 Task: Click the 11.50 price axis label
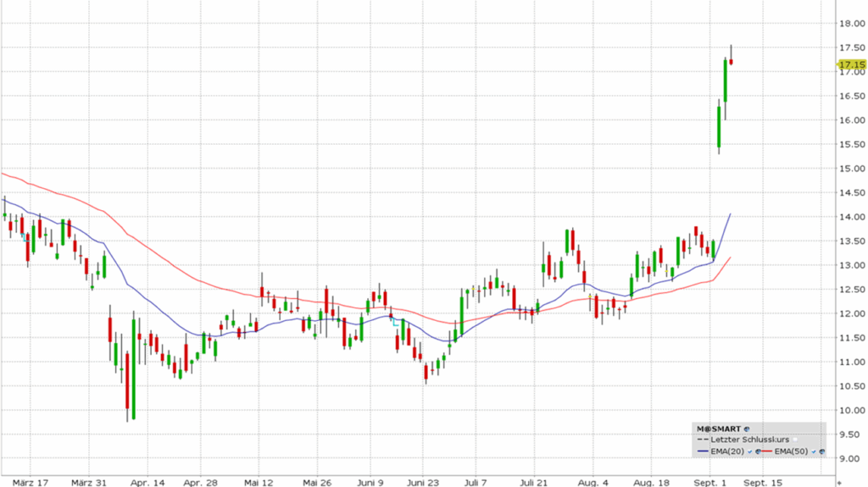pyautogui.click(x=853, y=338)
